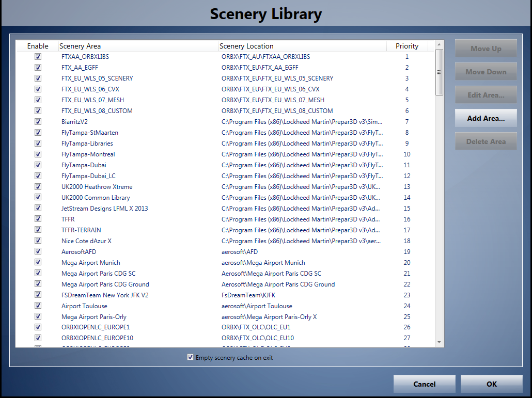Click location aerosoft\Airport Toulouse
The height and width of the screenshot is (398, 532).
click(257, 306)
